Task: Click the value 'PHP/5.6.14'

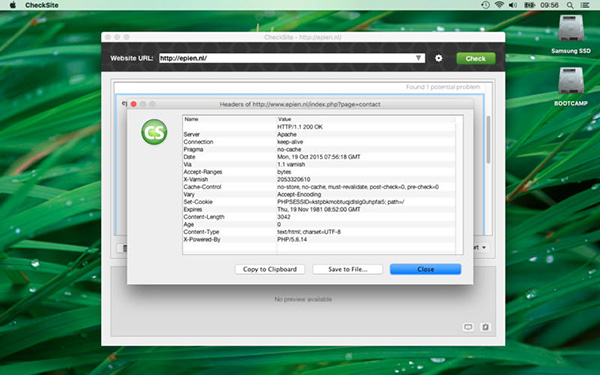Action: (292, 240)
